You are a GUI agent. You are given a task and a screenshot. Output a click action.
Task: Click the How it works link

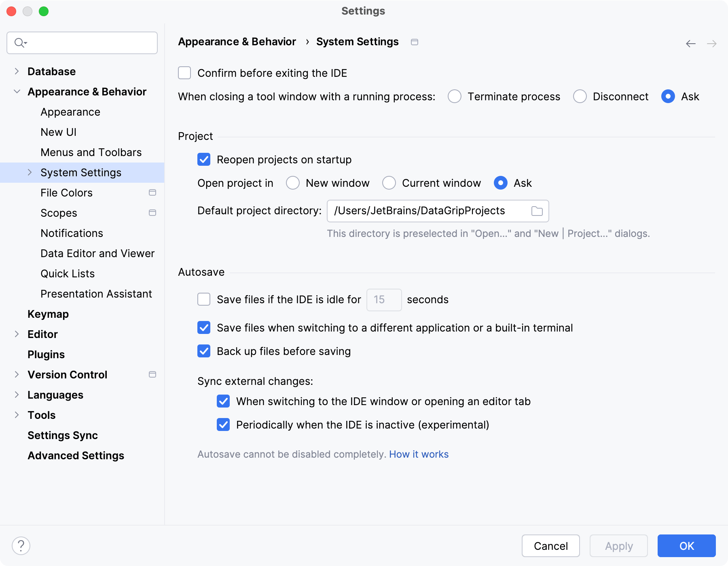(419, 454)
